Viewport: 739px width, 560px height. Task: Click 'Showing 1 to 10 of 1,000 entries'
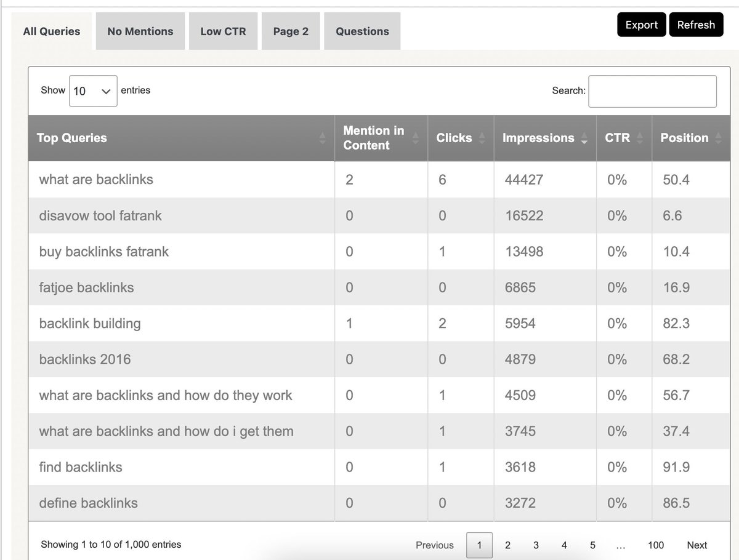coord(111,545)
